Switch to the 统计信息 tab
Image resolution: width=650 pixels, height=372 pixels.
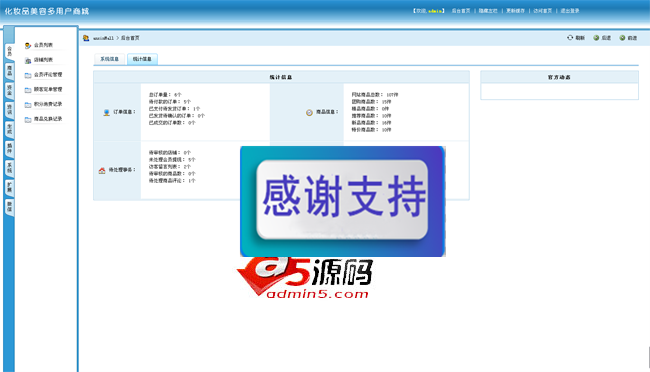142,59
